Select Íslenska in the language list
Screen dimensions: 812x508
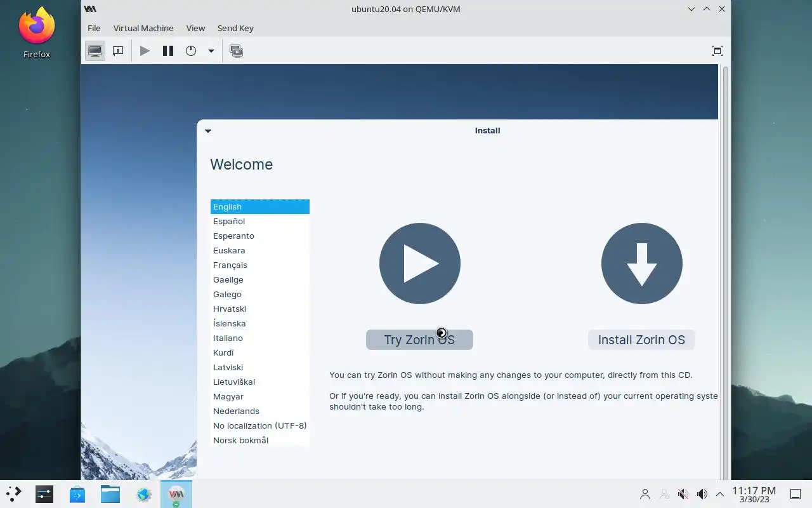pyautogui.click(x=260, y=323)
